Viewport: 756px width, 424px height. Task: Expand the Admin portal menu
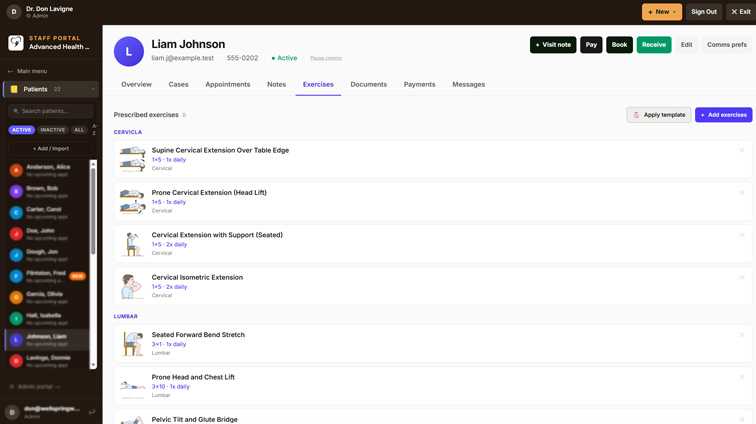[35, 387]
